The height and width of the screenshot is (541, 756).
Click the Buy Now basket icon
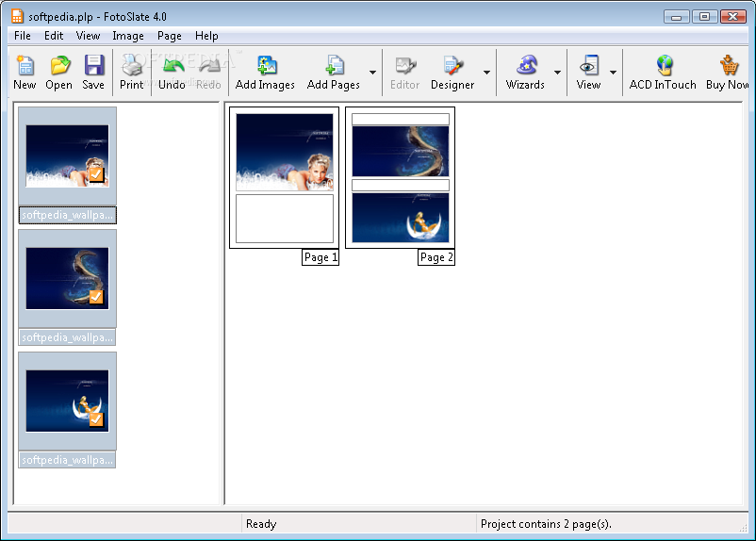click(729, 65)
